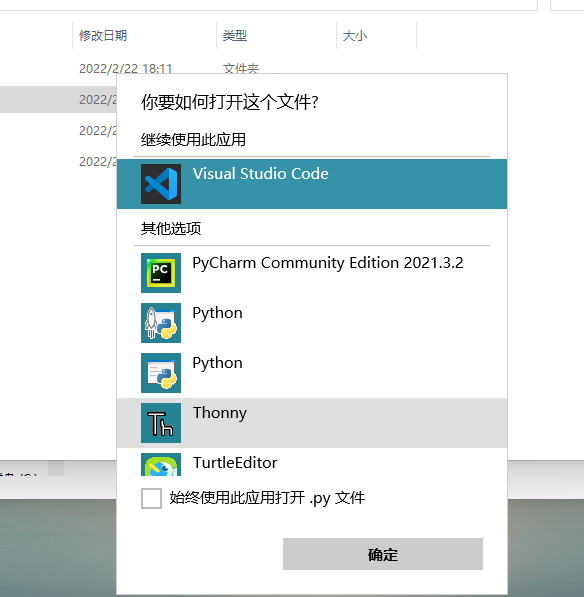
Task: Sort by 类型 column header in Explorer
Action: [x=235, y=36]
